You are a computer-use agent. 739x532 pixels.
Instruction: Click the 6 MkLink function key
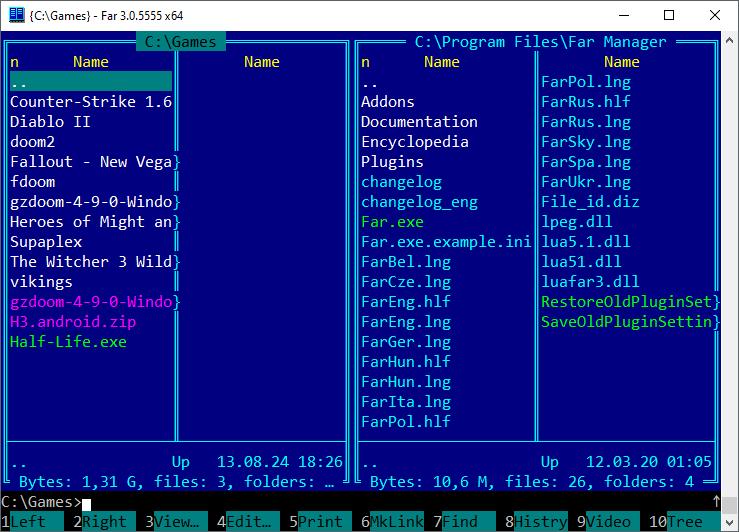point(393,522)
